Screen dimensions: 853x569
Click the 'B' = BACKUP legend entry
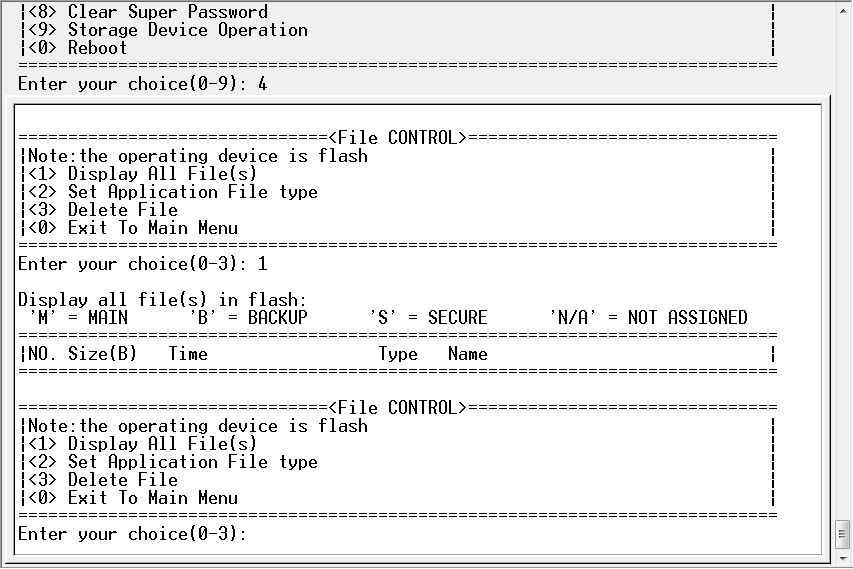248,318
